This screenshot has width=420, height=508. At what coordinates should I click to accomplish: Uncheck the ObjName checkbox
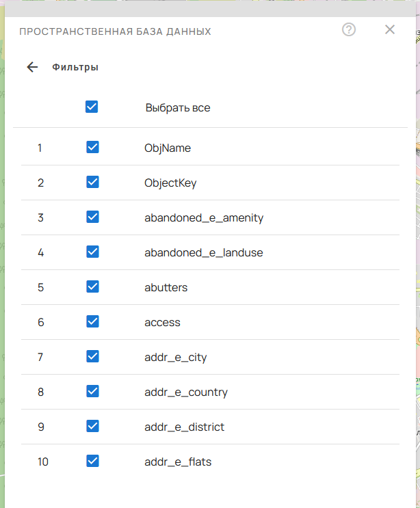point(93,147)
